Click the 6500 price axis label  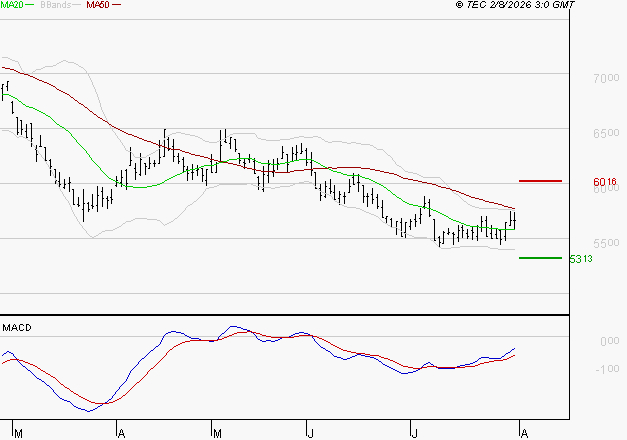(606, 133)
